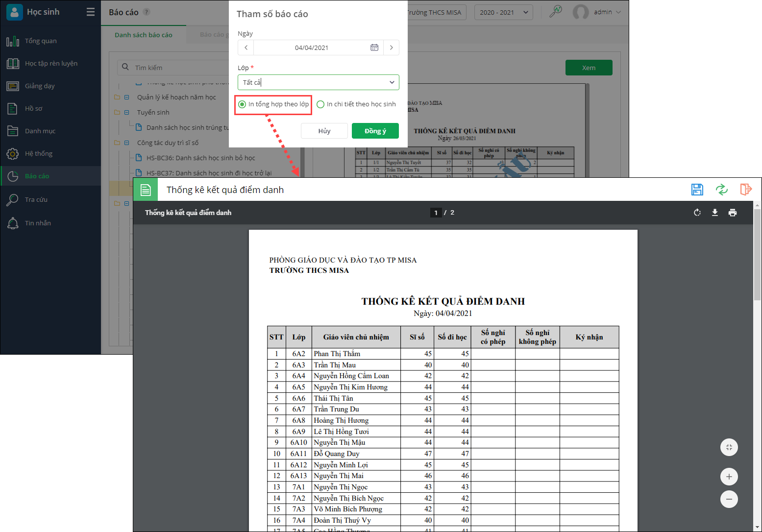Go to next date in Ngày field
The height and width of the screenshot is (532, 762).
[391, 48]
